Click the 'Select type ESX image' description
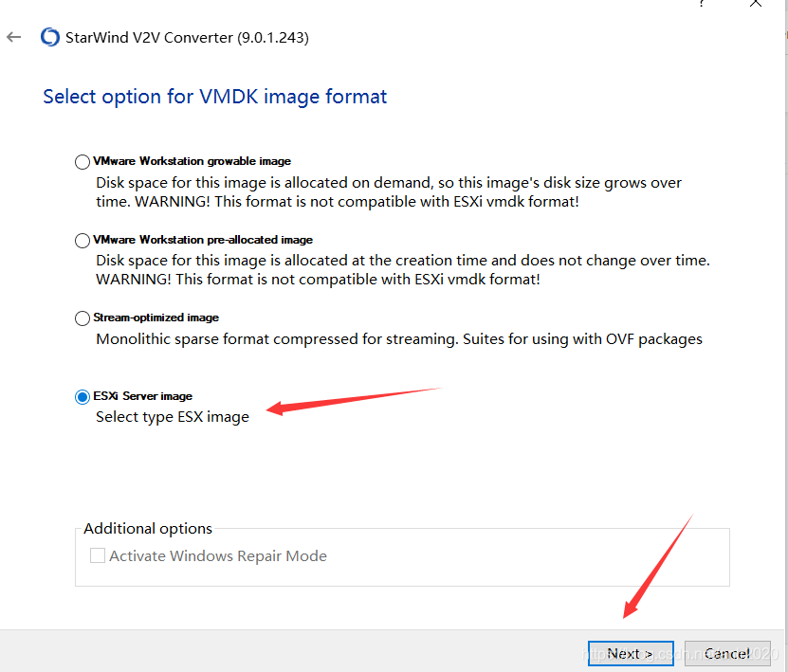 pyautogui.click(x=173, y=417)
